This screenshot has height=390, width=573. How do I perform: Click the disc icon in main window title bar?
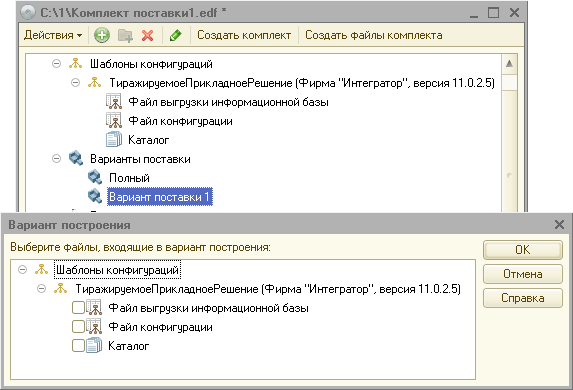pos(28,13)
